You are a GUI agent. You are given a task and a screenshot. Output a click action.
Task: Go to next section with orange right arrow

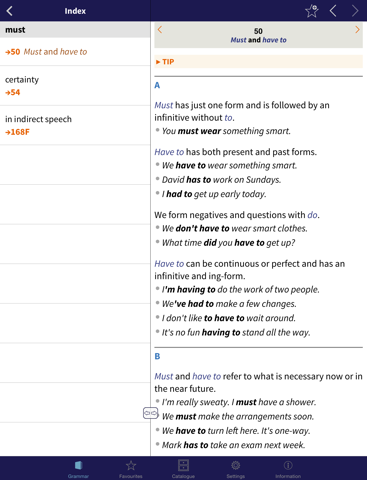(357, 30)
